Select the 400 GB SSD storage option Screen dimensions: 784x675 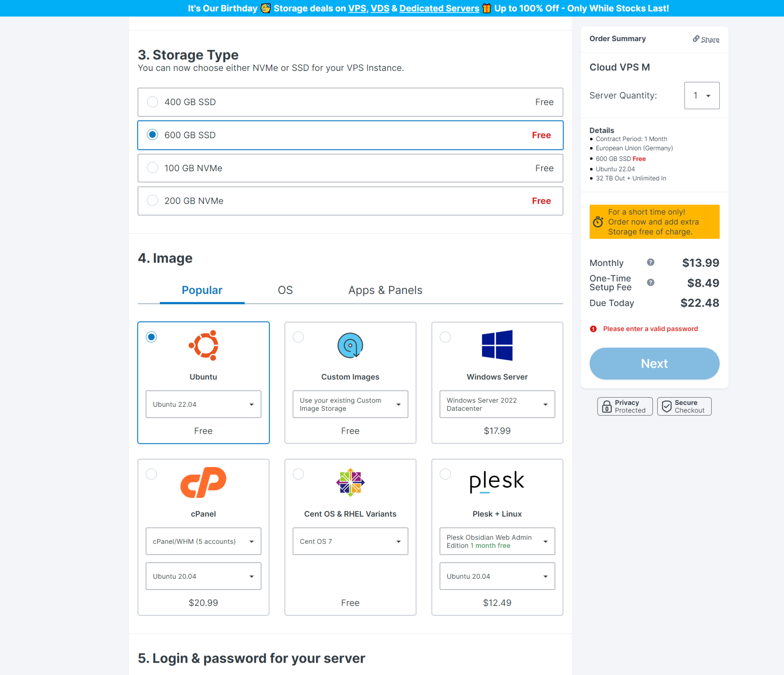(152, 102)
